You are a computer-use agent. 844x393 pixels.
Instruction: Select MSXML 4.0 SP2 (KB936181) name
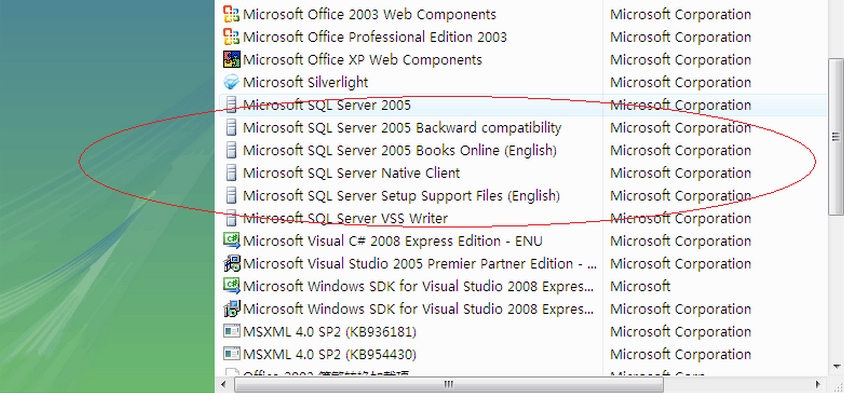point(329,332)
